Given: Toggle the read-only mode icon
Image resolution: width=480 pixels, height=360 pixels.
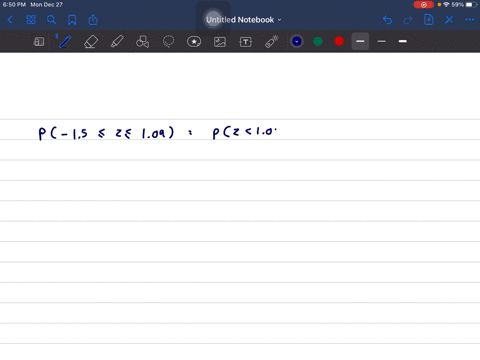Looking at the screenshot, I should (39, 42).
